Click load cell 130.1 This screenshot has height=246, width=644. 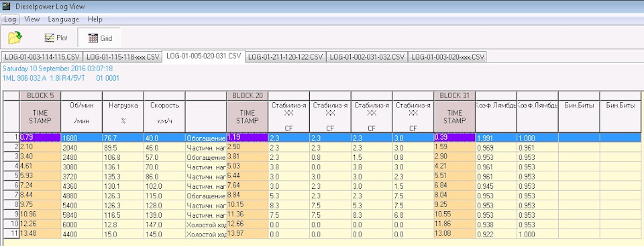(x=123, y=186)
